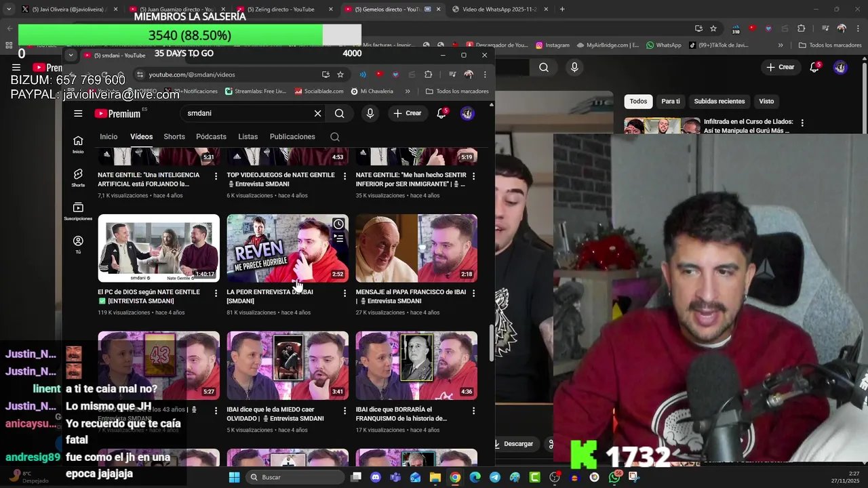Select the Vídeos channel tab
The height and width of the screenshot is (488, 868).
point(141,137)
